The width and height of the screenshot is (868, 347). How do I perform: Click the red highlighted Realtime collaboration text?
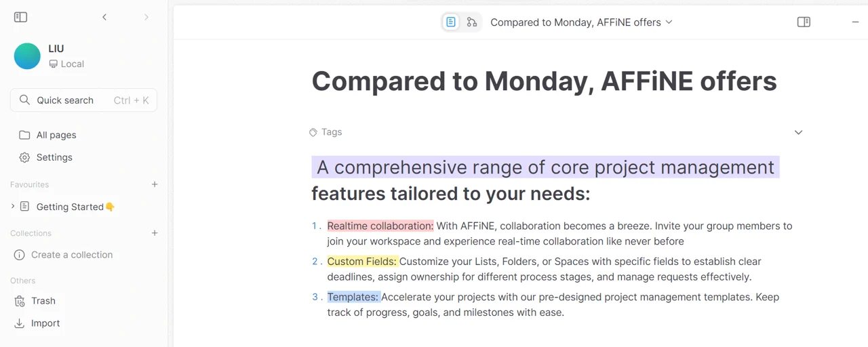tap(380, 226)
